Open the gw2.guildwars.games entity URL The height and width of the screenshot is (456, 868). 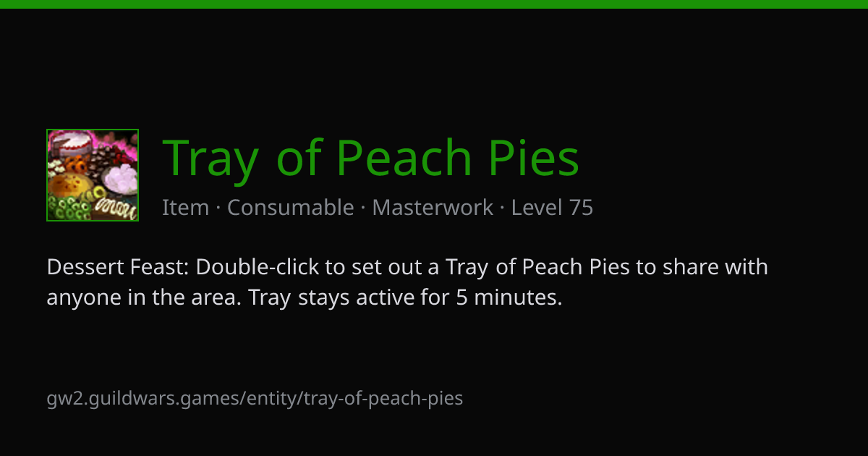[x=255, y=398]
